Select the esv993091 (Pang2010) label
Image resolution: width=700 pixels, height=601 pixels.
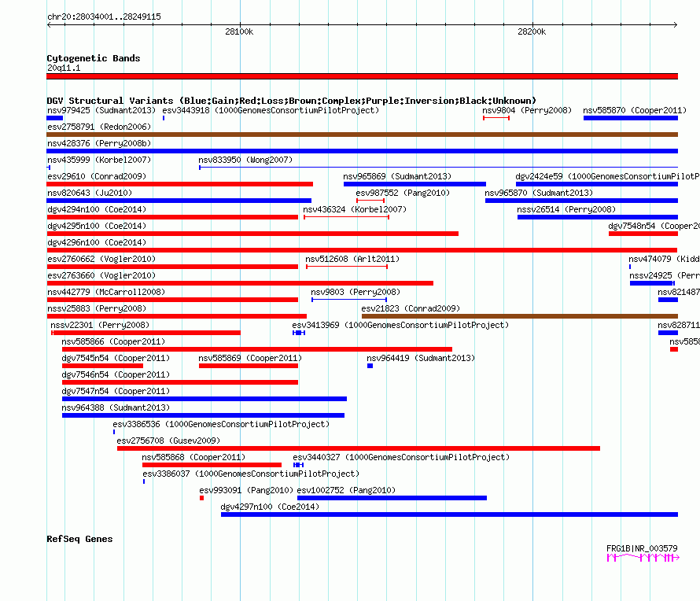pos(246,490)
